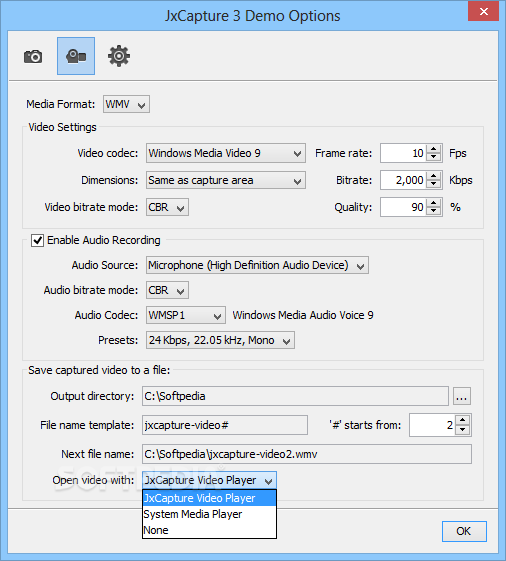Open the screenshot capture options tab

coord(33,56)
